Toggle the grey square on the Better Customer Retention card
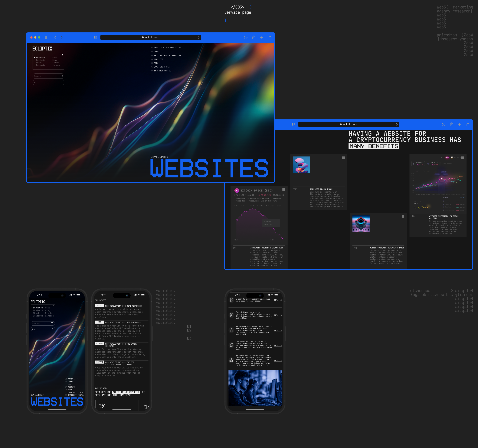This screenshot has height=448, width=478. (403, 216)
